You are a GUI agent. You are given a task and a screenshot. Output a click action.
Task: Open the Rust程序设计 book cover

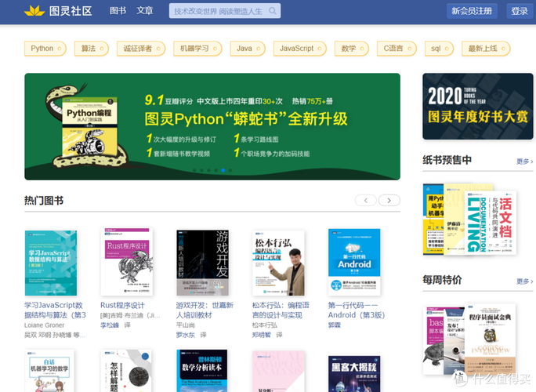coord(126,263)
